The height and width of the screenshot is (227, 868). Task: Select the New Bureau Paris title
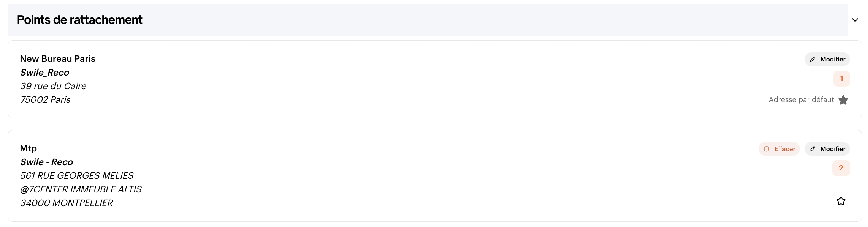pos(57,59)
